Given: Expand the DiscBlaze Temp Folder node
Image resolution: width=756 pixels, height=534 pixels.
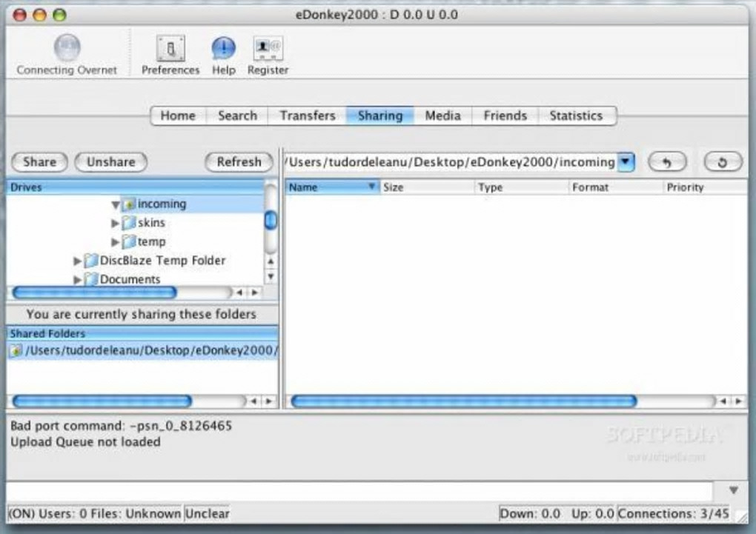Looking at the screenshot, I should pos(77,261).
